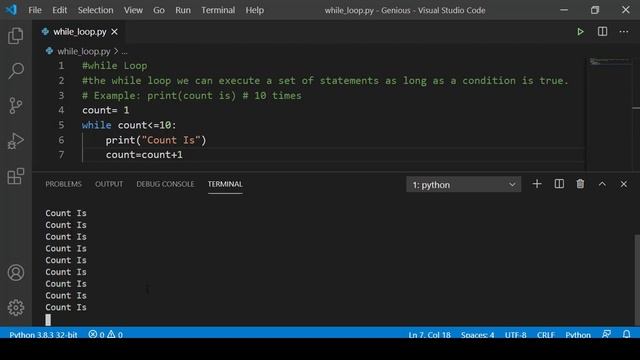Image resolution: width=640 pixels, height=360 pixels.
Task: Click the "#while Loop" comment
Action: (114, 66)
